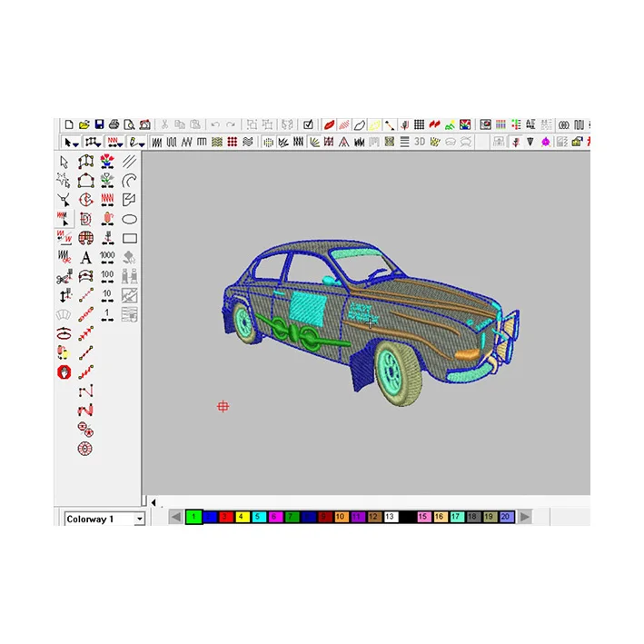Select the Rectangle shape tool
This screenshot has height=644, width=644.
point(130,238)
